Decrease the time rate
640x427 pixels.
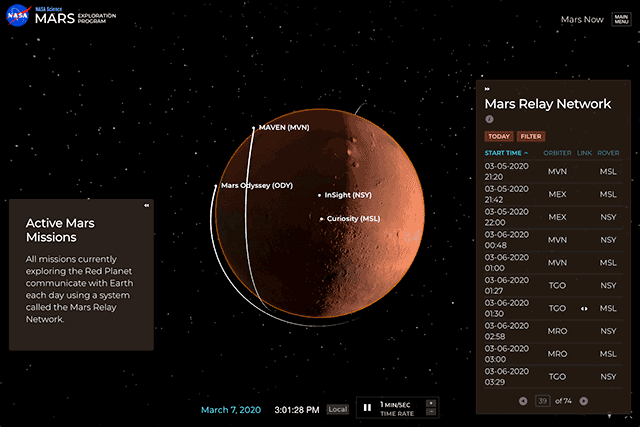[x=431, y=412]
